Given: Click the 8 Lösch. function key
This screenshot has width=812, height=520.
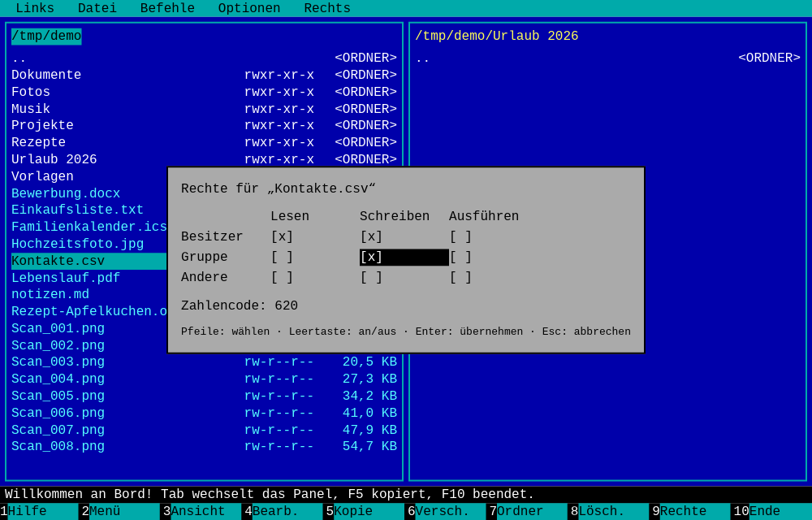Looking at the screenshot, I should point(609,511).
